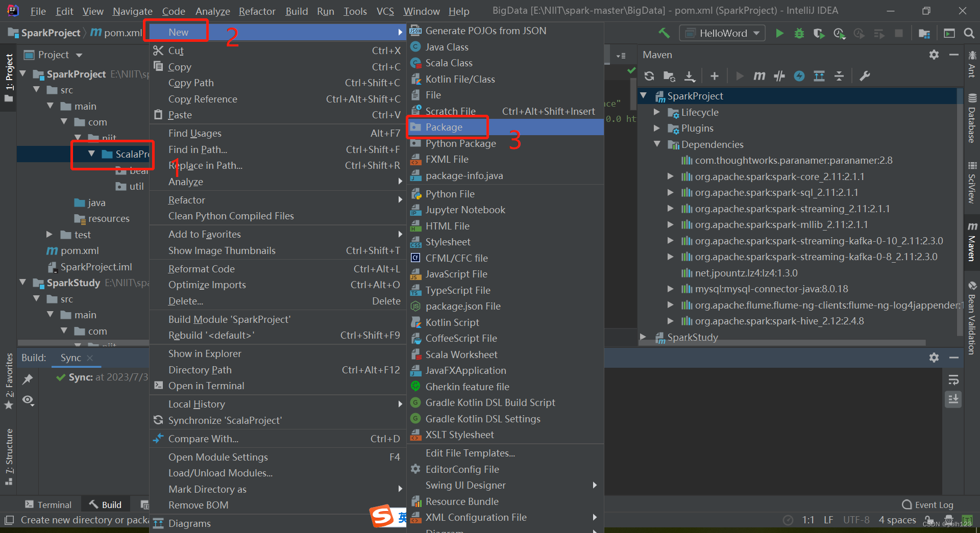Select Open in Terminal menu entry
Screen dimensions: 980x533
tap(277, 386)
